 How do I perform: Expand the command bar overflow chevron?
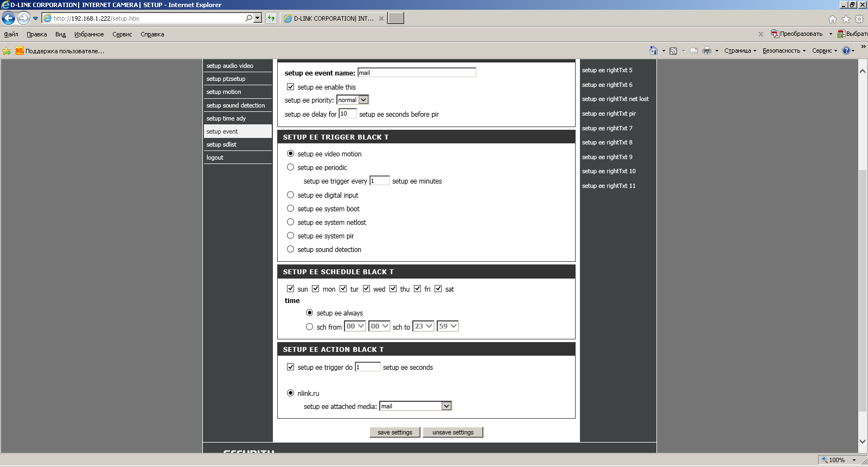click(x=863, y=47)
